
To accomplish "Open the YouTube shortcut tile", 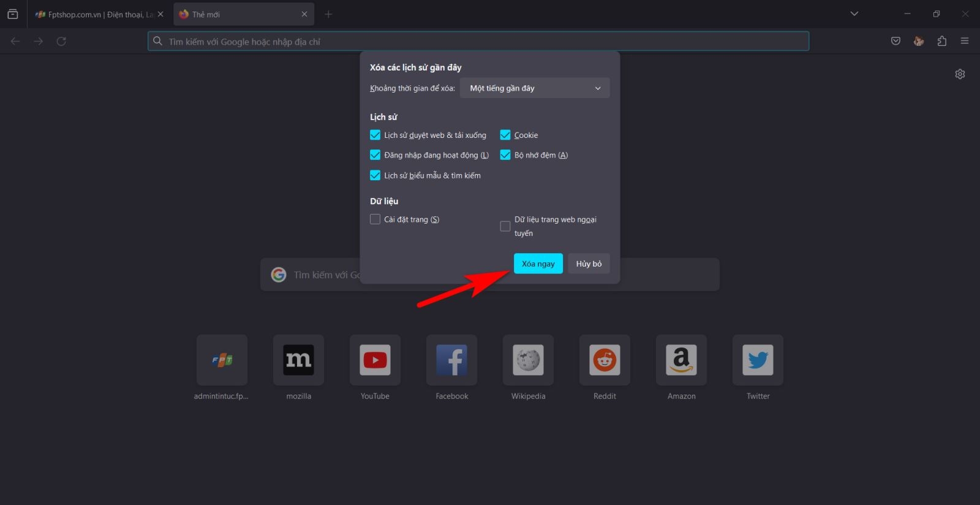I will coord(375,360).
